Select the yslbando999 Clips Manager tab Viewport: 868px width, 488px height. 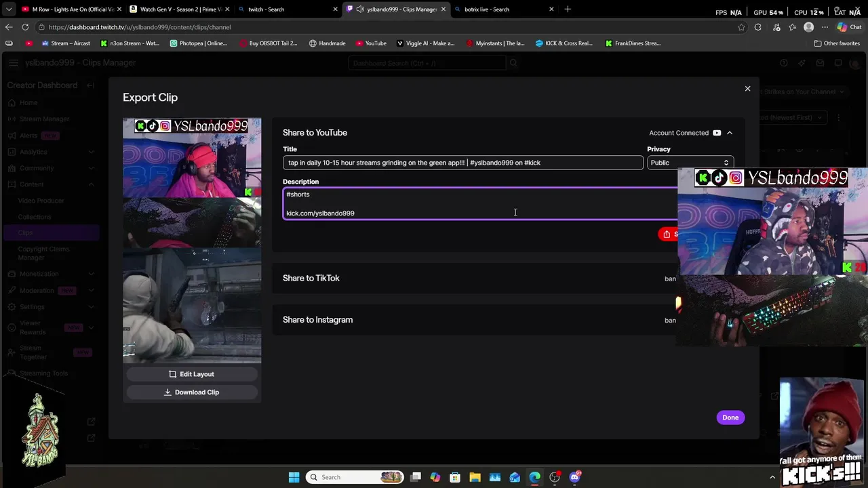click(395, 9)
